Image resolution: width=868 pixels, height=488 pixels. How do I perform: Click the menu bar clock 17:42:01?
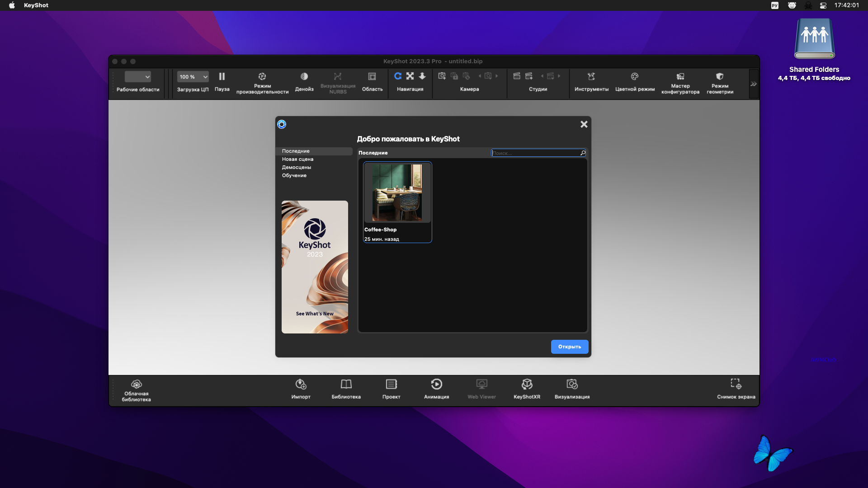click(847, 5)
